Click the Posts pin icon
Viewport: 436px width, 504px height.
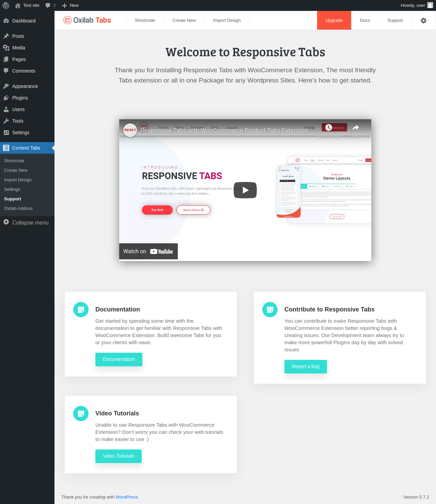[6, 36]
